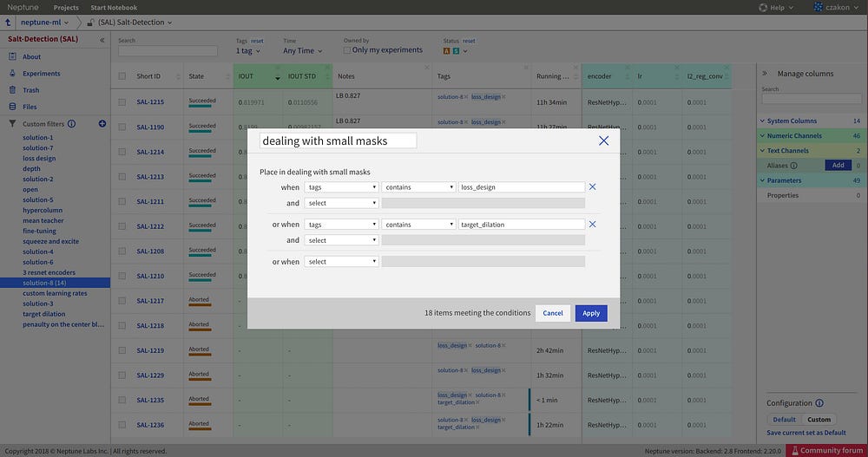868x457 pixels.
Task: Open the Aliases info icon
Action: click(x=794, y=166)
